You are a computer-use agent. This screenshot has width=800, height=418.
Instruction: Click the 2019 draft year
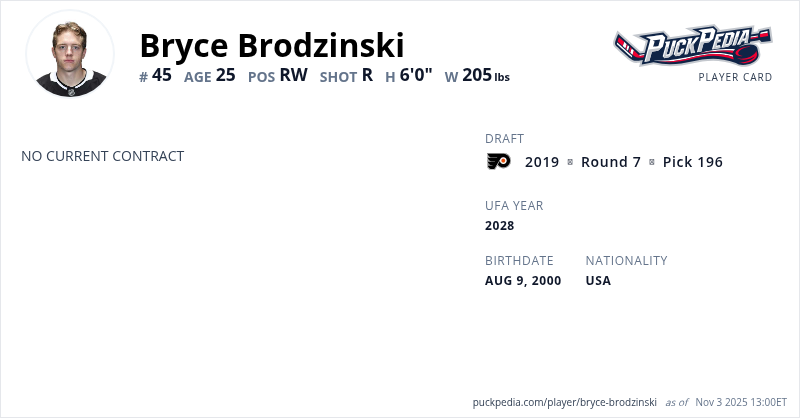click(542, 162)
